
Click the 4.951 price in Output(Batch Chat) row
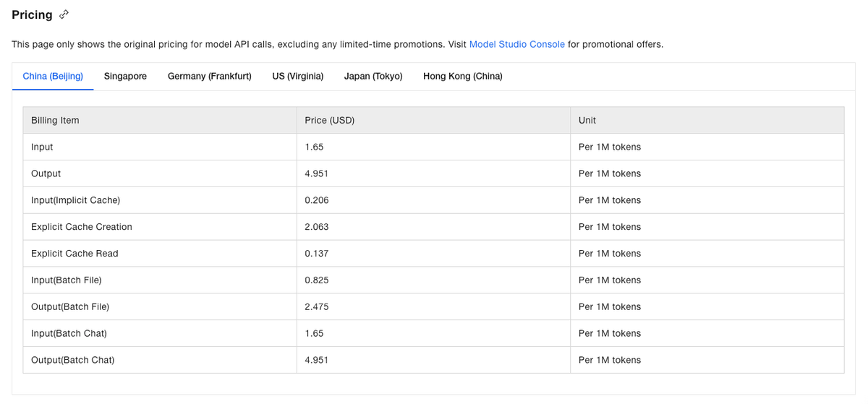point(317,360)
